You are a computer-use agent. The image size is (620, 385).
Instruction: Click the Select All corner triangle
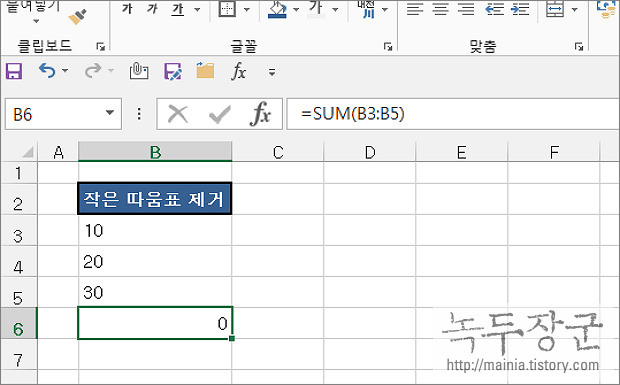click(x=28, y=152)
